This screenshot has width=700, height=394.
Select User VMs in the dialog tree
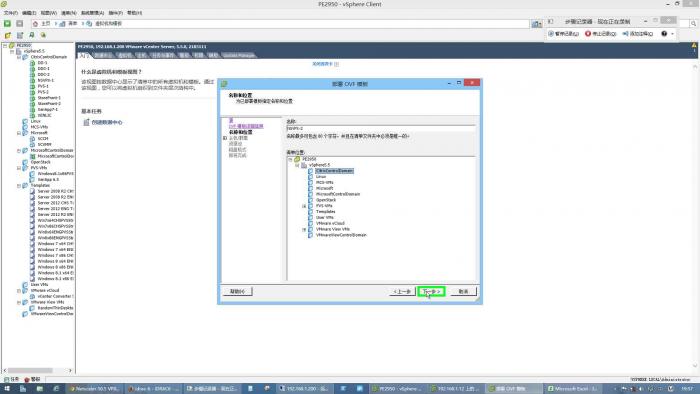pyautogui.click(x=325, y=217)
